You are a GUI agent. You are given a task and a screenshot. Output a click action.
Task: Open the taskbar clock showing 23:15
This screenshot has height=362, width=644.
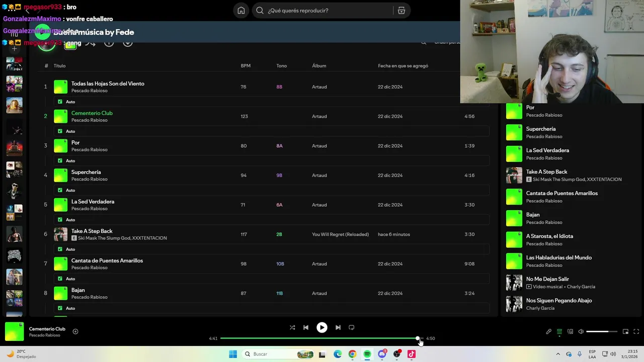point(630,354)
